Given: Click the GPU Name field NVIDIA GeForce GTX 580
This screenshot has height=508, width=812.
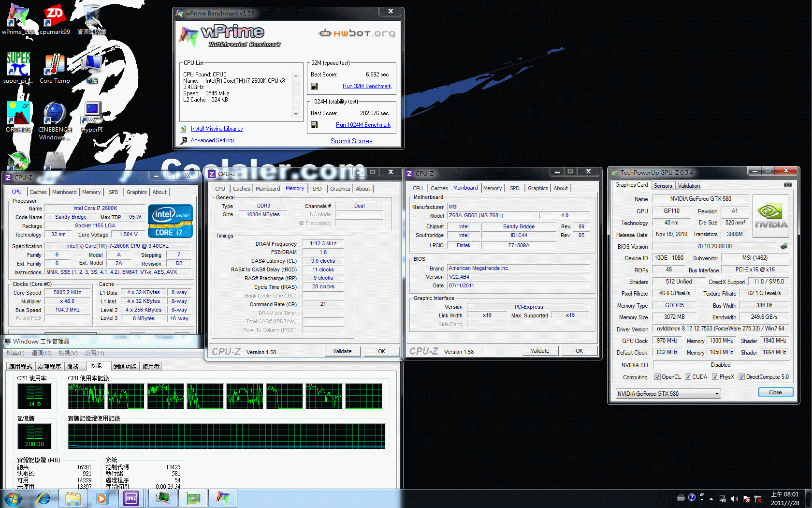Looking at the screenshot, I should tap(700, 199).
